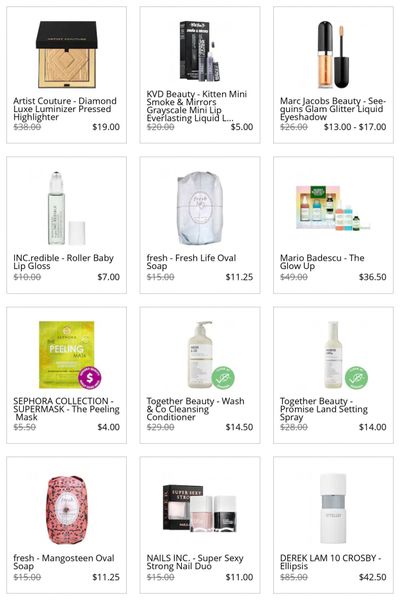Open the fresh Fresh Life Oval Soap image

200,208
